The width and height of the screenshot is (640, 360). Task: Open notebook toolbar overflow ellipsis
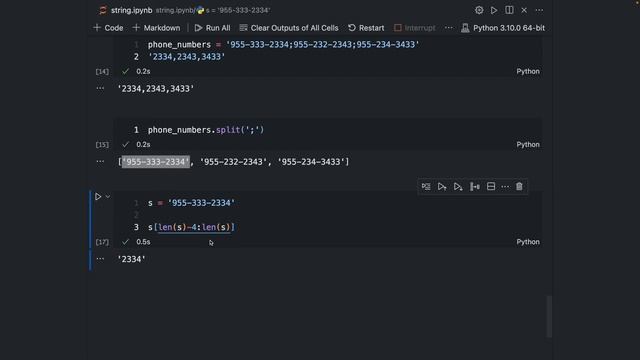click(x=449, y=28)
